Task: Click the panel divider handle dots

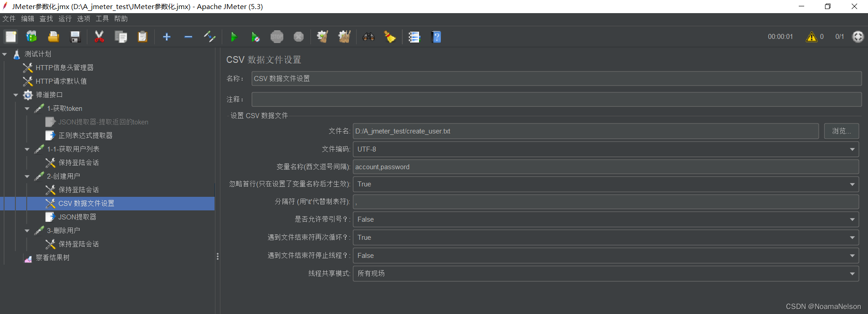Action: coord(218,256)
